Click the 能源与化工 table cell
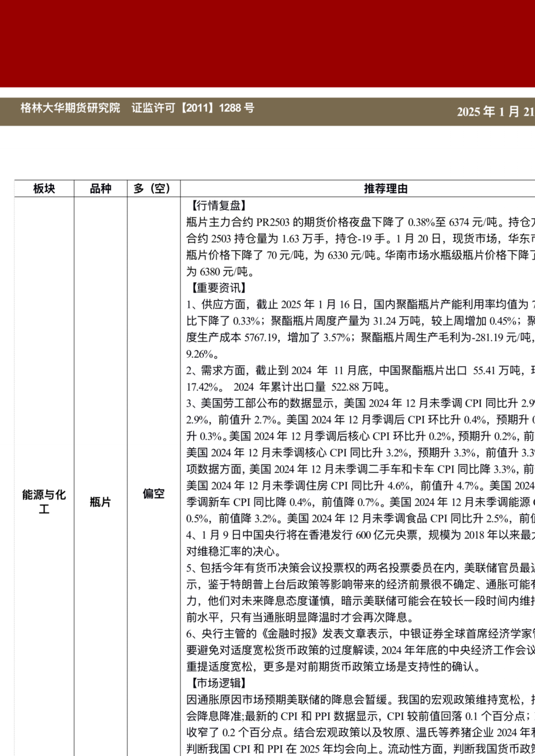This screenshot has height=756, width=535. pyautogui.click(x=44, y=501)
